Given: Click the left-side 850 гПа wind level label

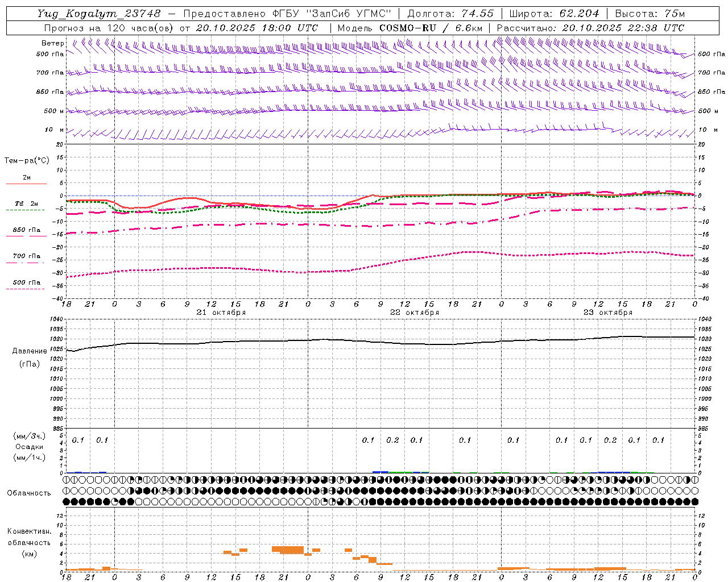Looking at the screenshot, I should point(50,92).
